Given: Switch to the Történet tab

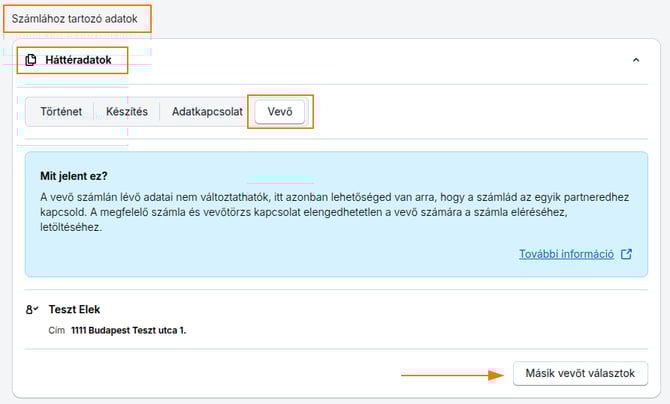Looking at the screenshot, I should click(x=61, y=112).
